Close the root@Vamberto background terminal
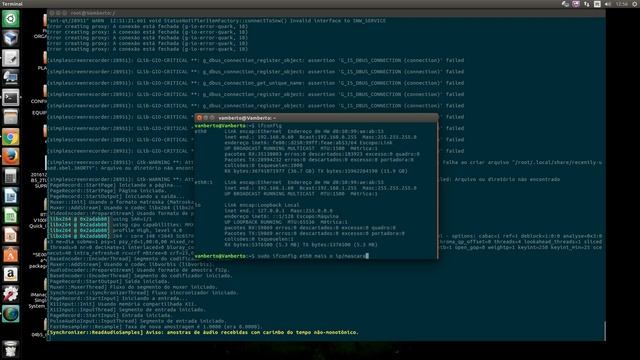This screenshot has height=360, width=640. click(x=52, y=13)
